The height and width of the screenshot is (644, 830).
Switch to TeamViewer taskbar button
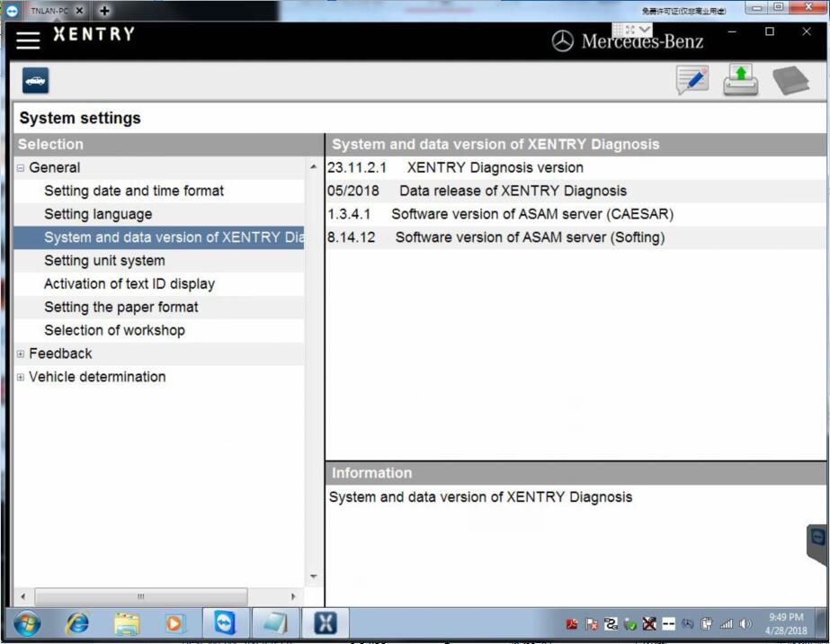[x=225, y=622]
